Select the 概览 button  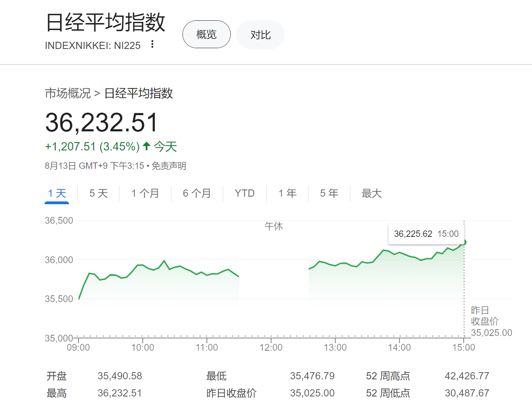click(206, 35)
